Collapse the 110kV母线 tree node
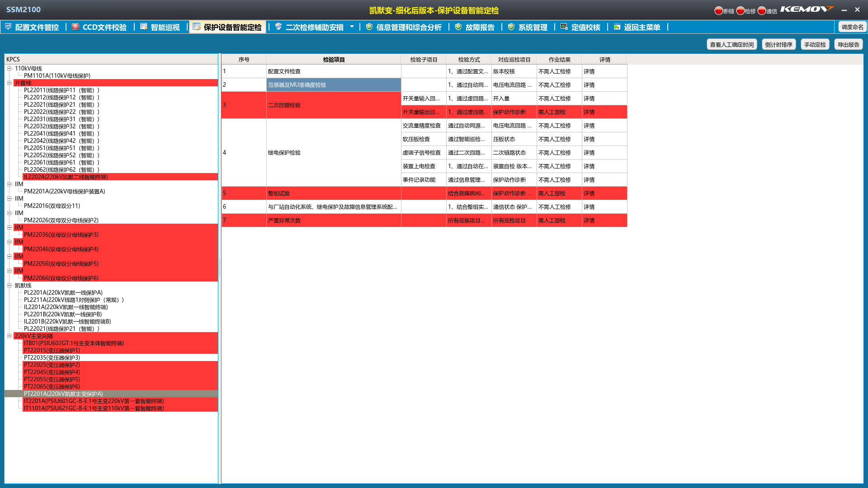Image resolution: width=868 pixels, height=488 pixels. pos(9,69)
